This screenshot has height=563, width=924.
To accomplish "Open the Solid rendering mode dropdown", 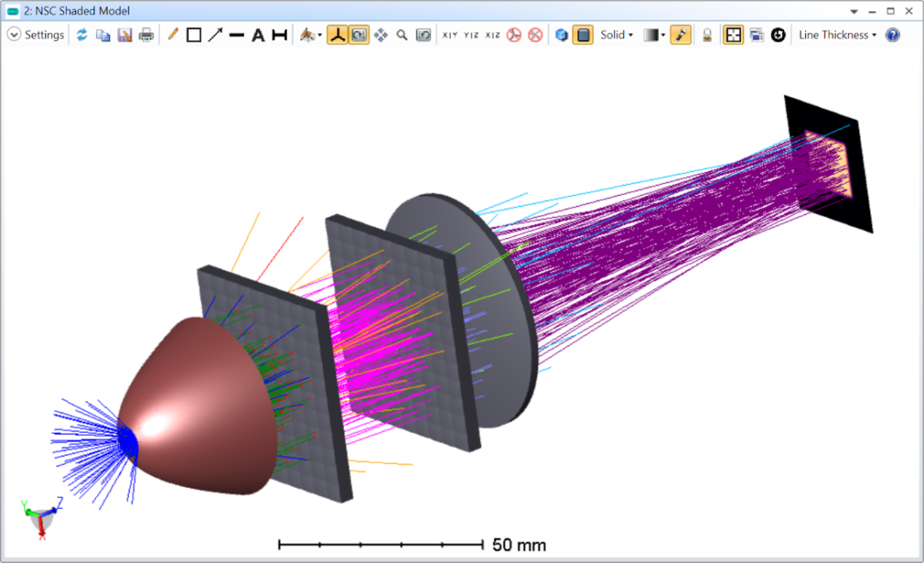I will coord(616,34).
